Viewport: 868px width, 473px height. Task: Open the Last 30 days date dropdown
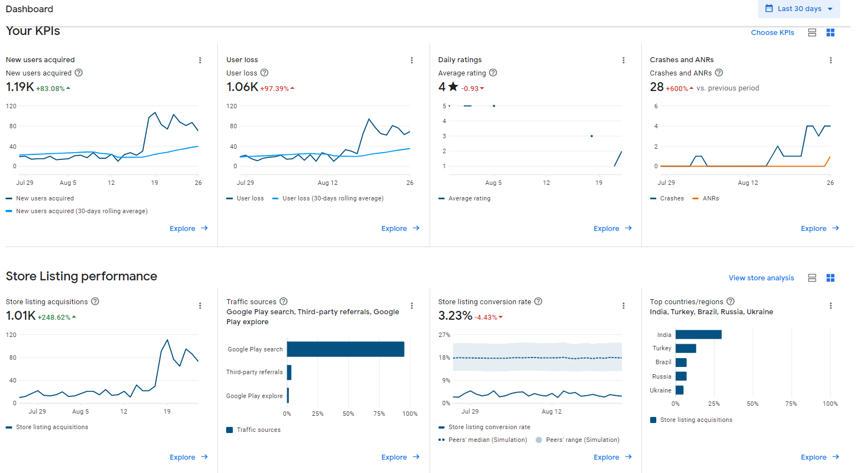(799, 9)
